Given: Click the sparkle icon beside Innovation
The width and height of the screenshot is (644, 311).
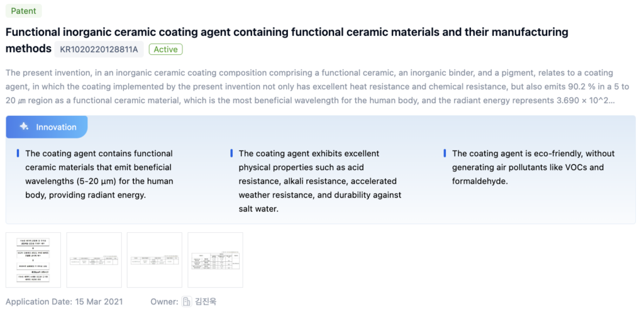Looking at the screenshot, I should click(24, 127).
